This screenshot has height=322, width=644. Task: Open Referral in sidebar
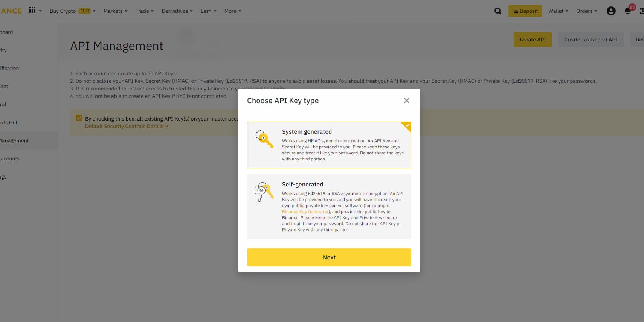29,104
